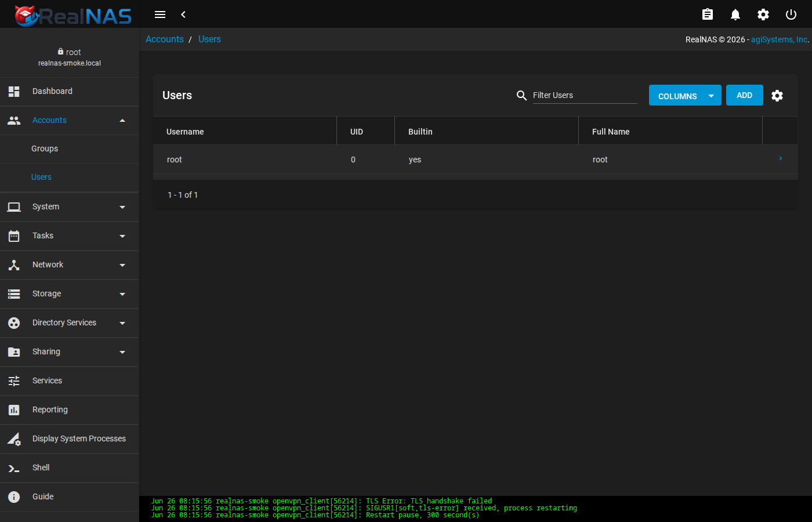Click the System laptop icon
This screenshot has width=812, height=522.
tap(14, 207)
